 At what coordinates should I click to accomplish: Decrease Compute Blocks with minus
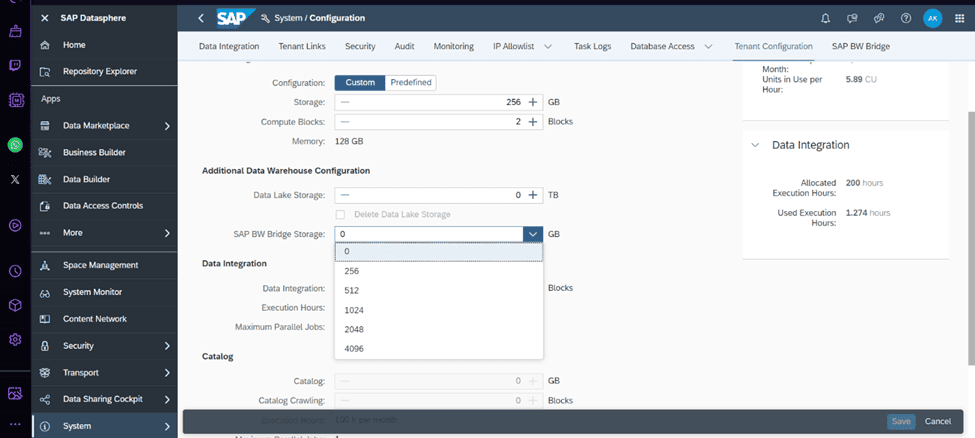coord(344,122)
